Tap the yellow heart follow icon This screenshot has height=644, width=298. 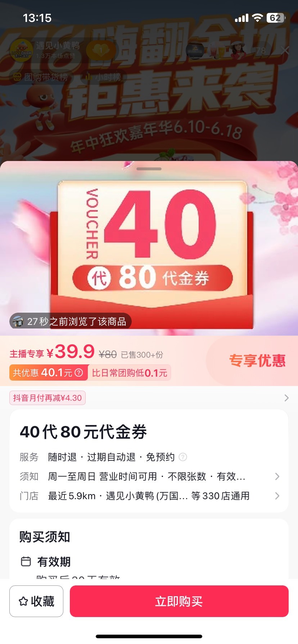coord(101,51)
